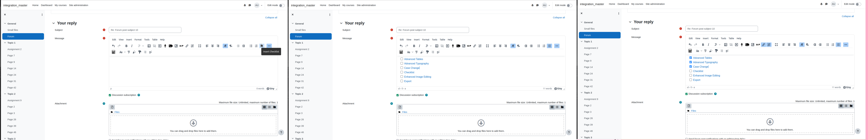Collapse Topic 1 in left panel sidebar
This screenshot has height=140, width=868.
pyautogui.click(x=5, y=43)
